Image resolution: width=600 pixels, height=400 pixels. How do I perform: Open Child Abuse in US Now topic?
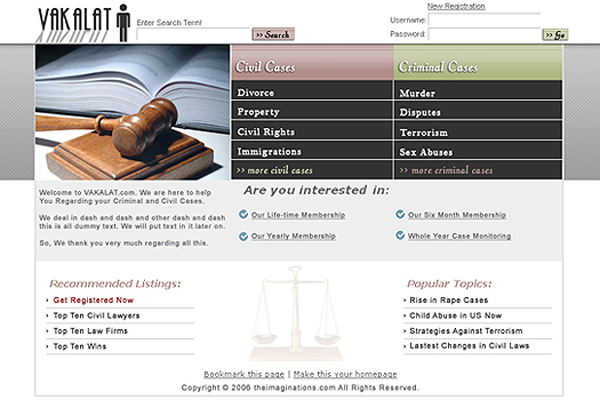(x=455, y=316)
